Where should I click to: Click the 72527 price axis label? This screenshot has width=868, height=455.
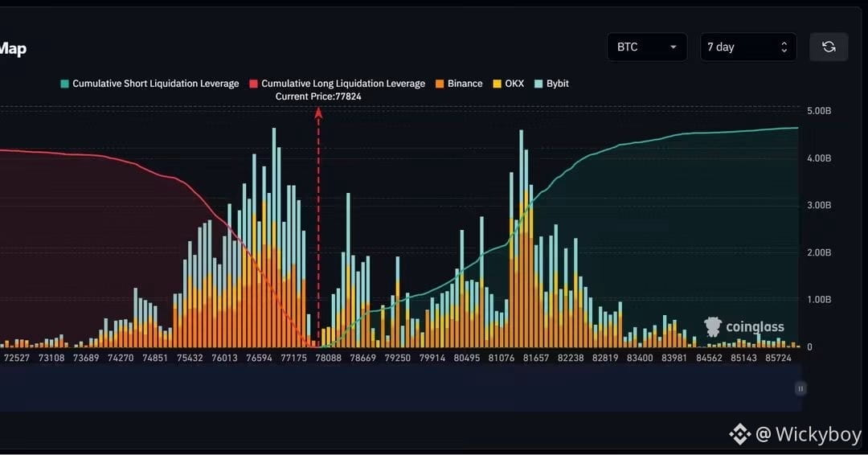pos(17,359)
